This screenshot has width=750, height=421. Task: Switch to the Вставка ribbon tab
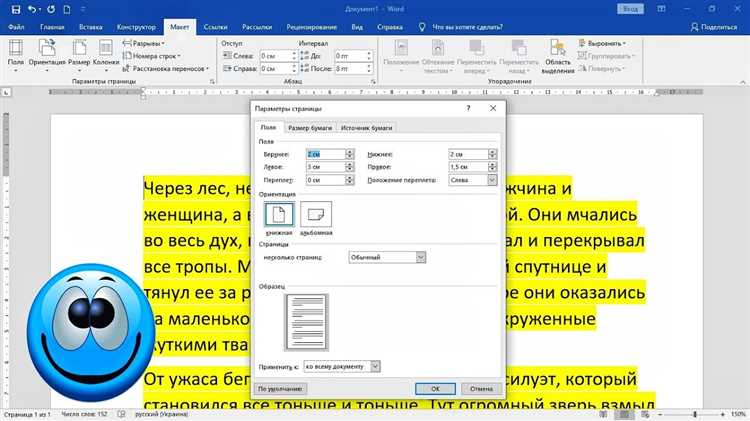[x=90, y=27]
